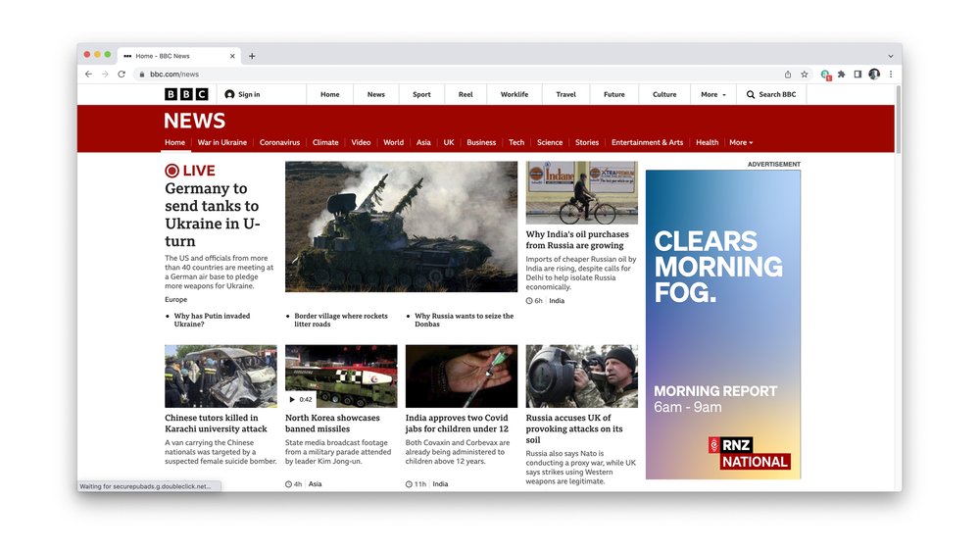This screenshot has width=980, height=552.
Task: Select Tech news section
Action: coord(516,142)
